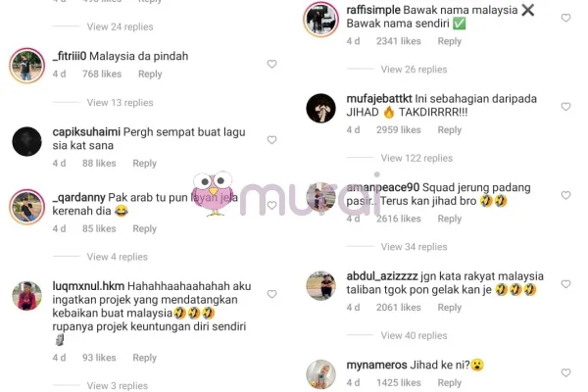588x392 pixels.
Task: Reply to capiksuhaimi's comment
Action: (144, 164)
